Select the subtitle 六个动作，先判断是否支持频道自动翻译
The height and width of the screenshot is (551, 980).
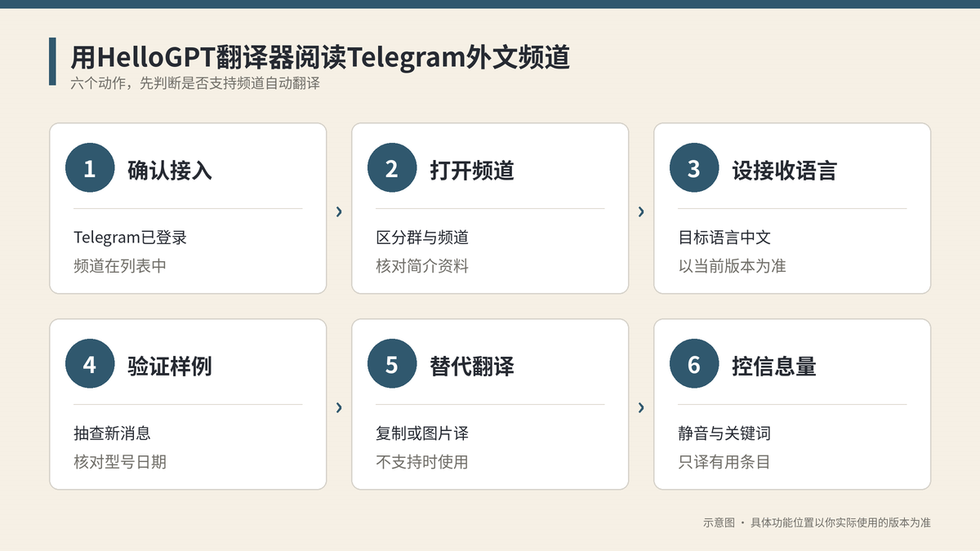[194, 84]
